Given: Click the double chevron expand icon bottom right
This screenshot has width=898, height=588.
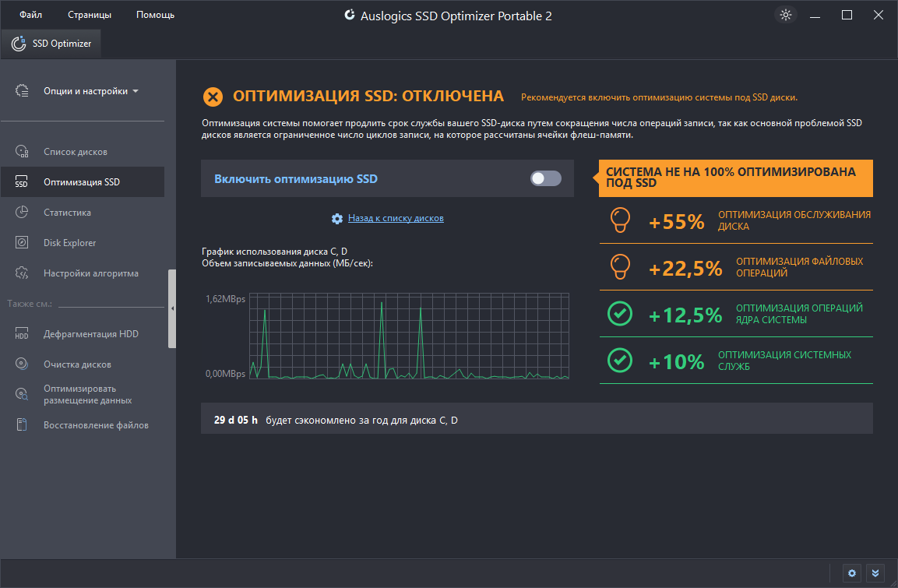Looking at the screenshot, I should (875, 573).
